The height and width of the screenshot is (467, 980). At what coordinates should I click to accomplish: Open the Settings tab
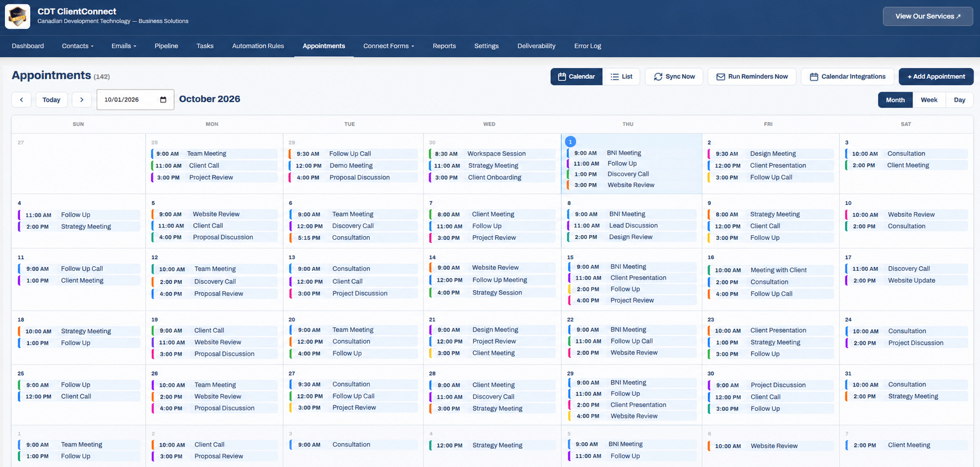(x=486, y=46)
